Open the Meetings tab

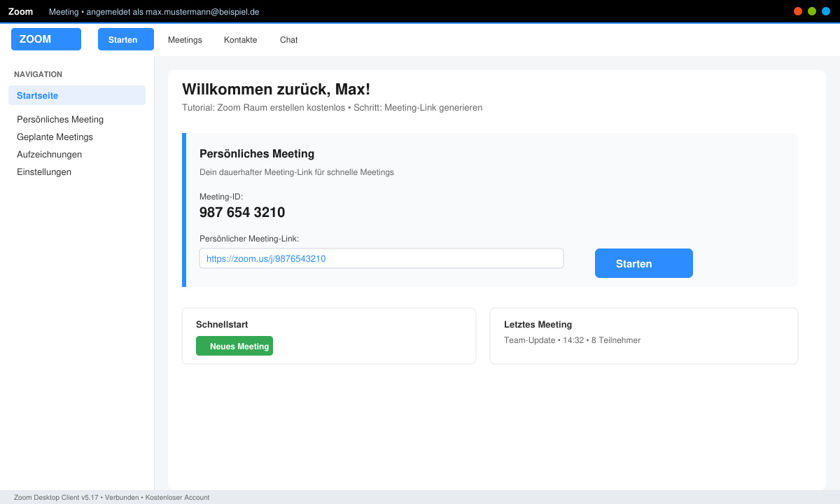point(185,40)
